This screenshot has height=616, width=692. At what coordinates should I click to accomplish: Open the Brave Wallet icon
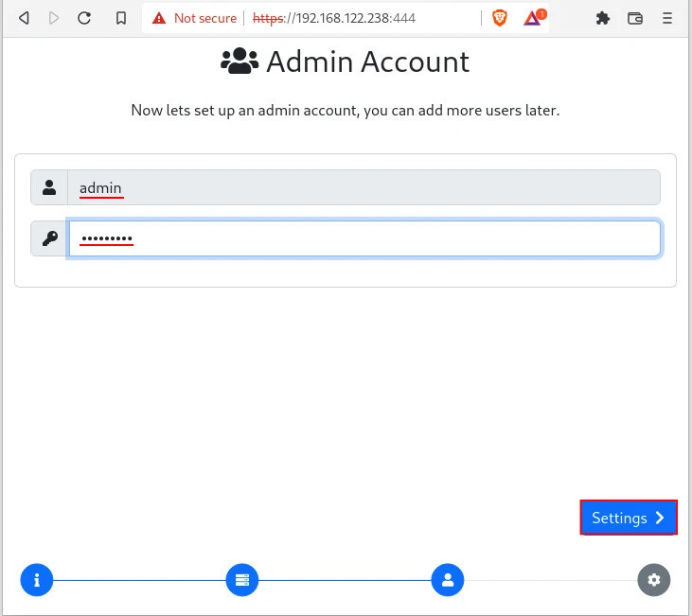pyautogui.click(x=635, y=18)
